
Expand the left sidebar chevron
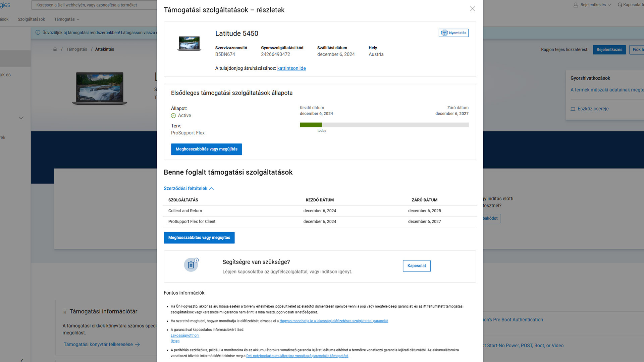[x=21, y=118]
